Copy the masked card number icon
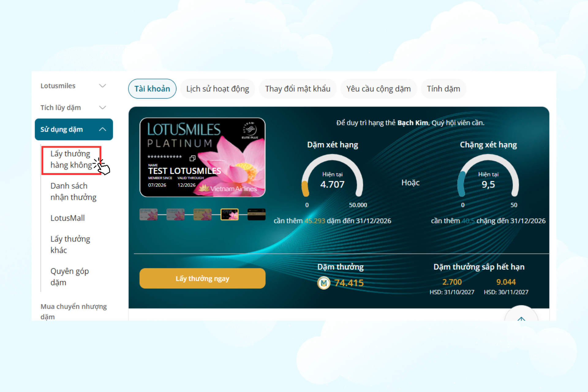 [192, 158]
